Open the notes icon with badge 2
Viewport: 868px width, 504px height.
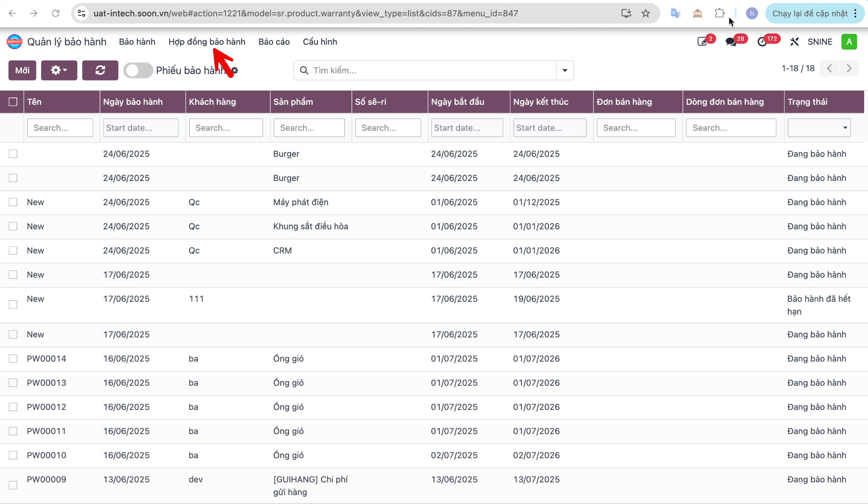point(702,42)
